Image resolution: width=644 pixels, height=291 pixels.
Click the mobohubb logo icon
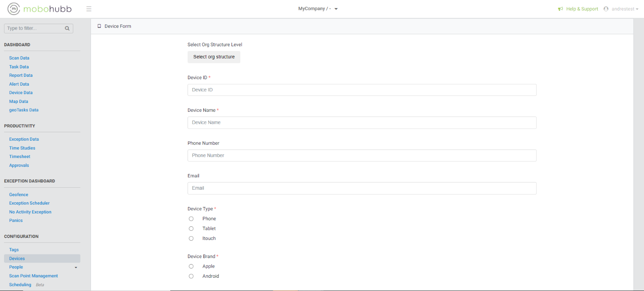coord(14,9)
